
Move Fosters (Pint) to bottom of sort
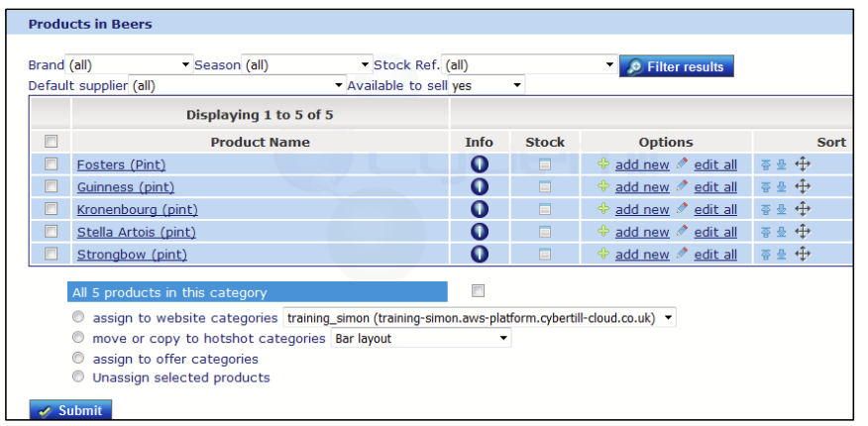[x=781, y=164]
